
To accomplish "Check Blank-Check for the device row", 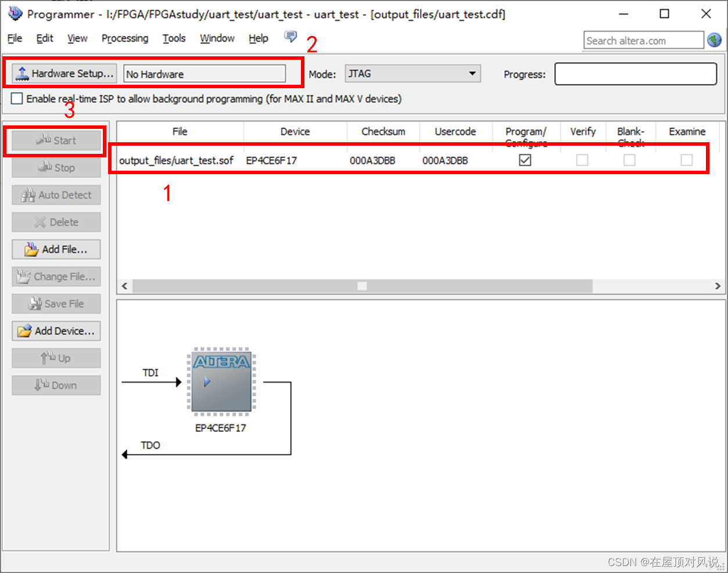I will coord(629,160).
